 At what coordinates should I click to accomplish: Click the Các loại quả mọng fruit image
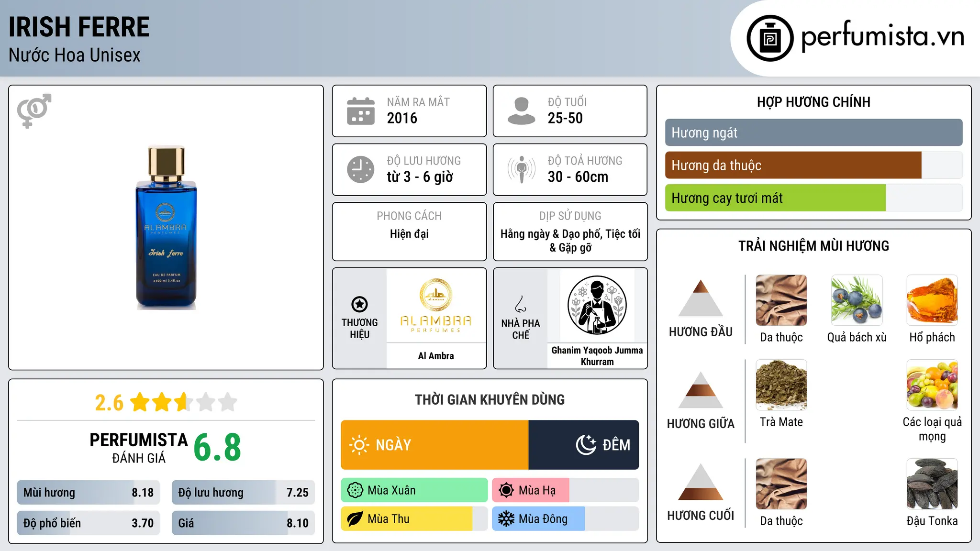click(932, 385)
